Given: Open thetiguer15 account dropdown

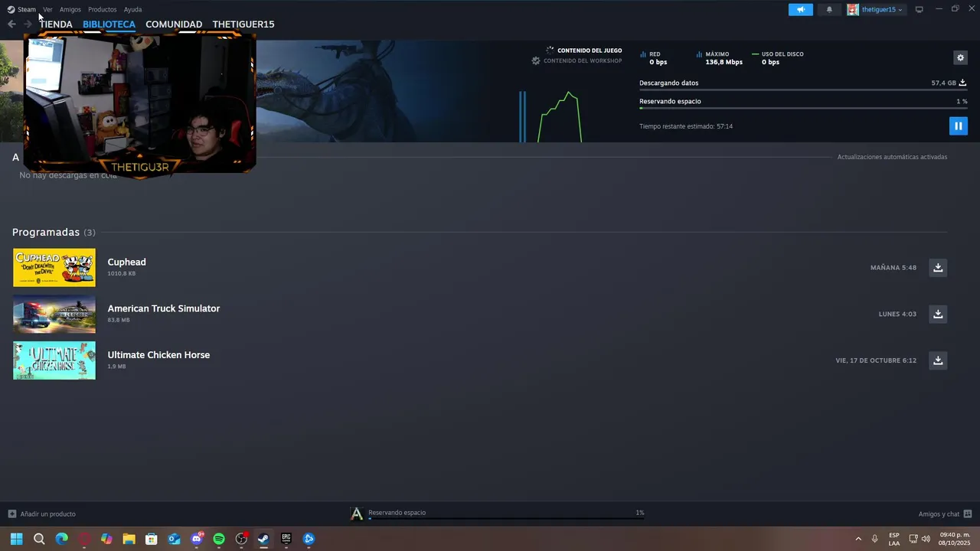Looking at the screenshot, I should click(x=875, y=9).
